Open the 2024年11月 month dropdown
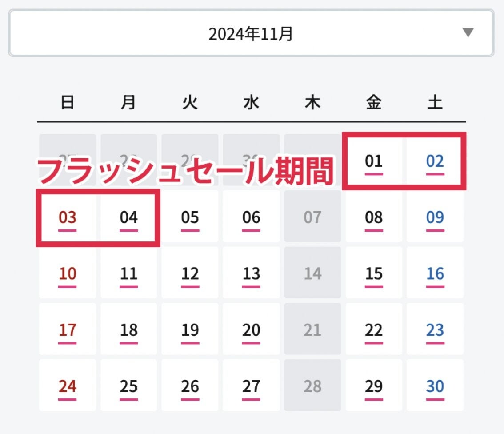This screenshot has height=434, width=504. pos(251,34)
